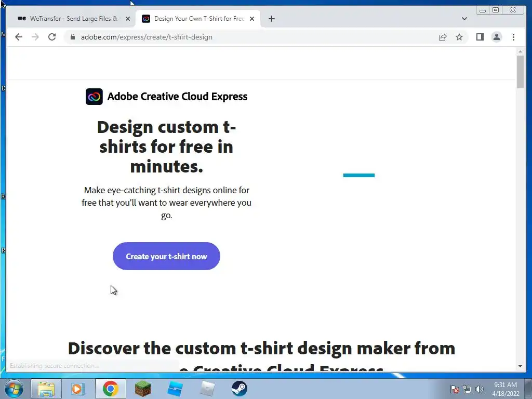Open a new tab with the plus button
This screenshot has height=399, width=532.
tap(271, 19)
